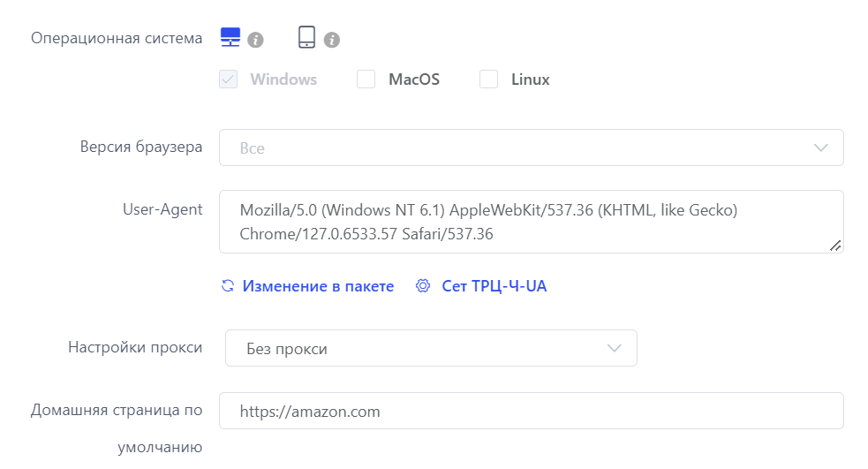Expand the Версия браузера chevron arrow
The image size is (868, 469).
[821, 148]
